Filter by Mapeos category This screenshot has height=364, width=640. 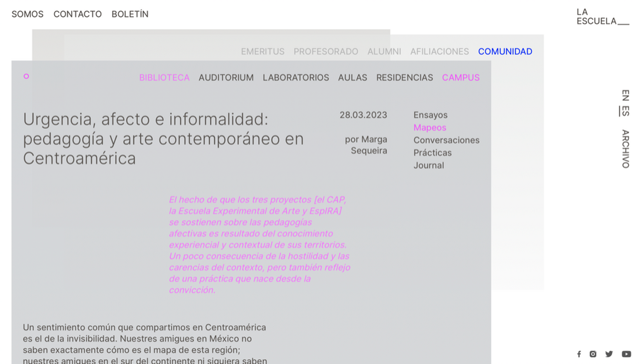[x=429, y=127]
